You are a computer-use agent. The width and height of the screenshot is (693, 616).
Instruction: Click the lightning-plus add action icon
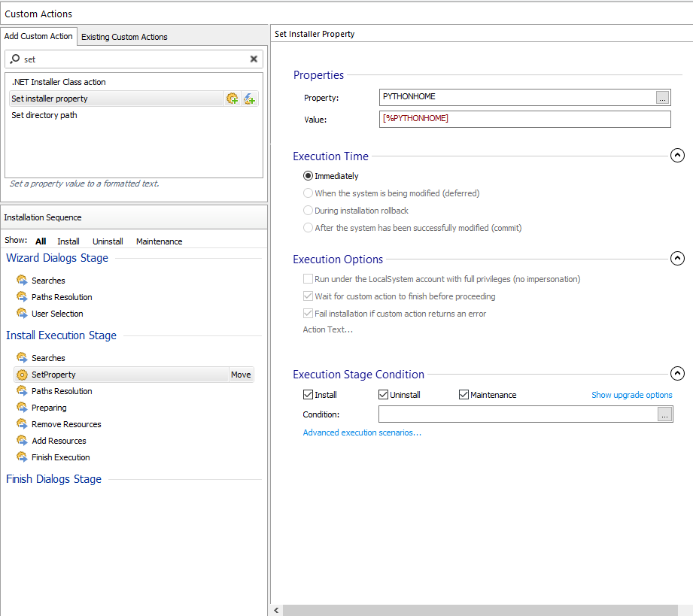pos(249,99)
